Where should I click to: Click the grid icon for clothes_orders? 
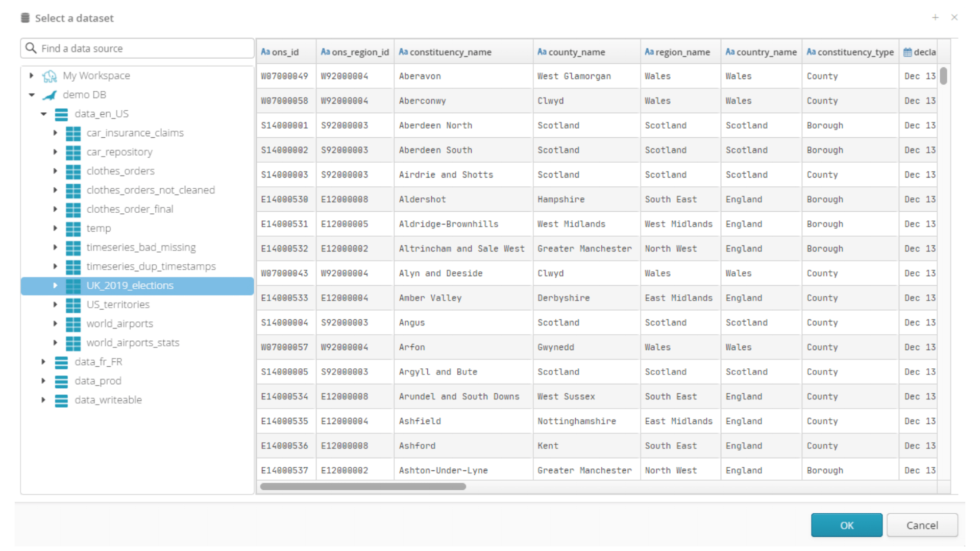(x=74, y=171)
